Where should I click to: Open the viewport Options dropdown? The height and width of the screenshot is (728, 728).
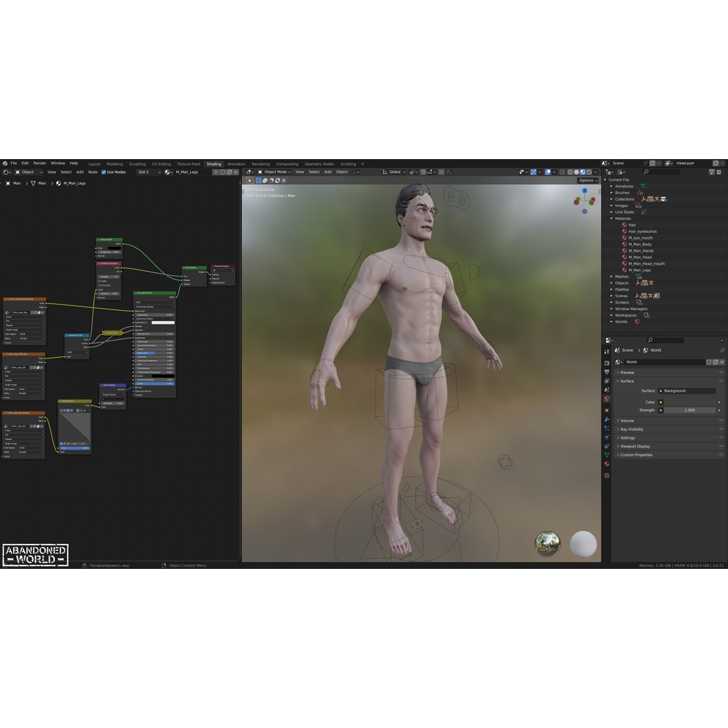(588, 181)
